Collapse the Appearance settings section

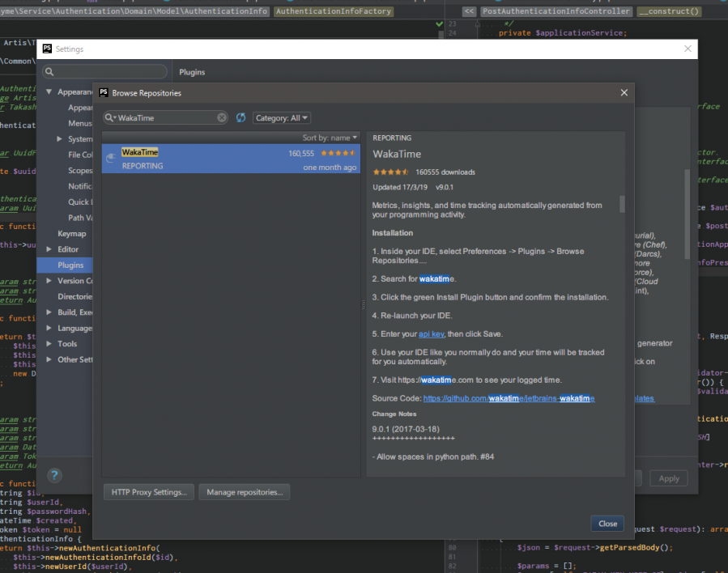pyautogui.click(x=49, y=92)
